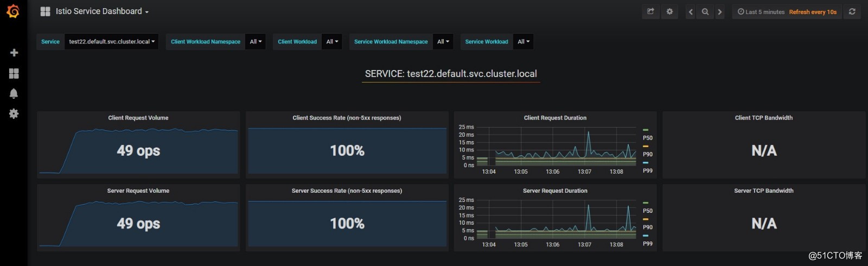Image resolution: width=868 pixels, height=266 pixels.
Task: Click the Client Workload label
Action: pos(297,42)
